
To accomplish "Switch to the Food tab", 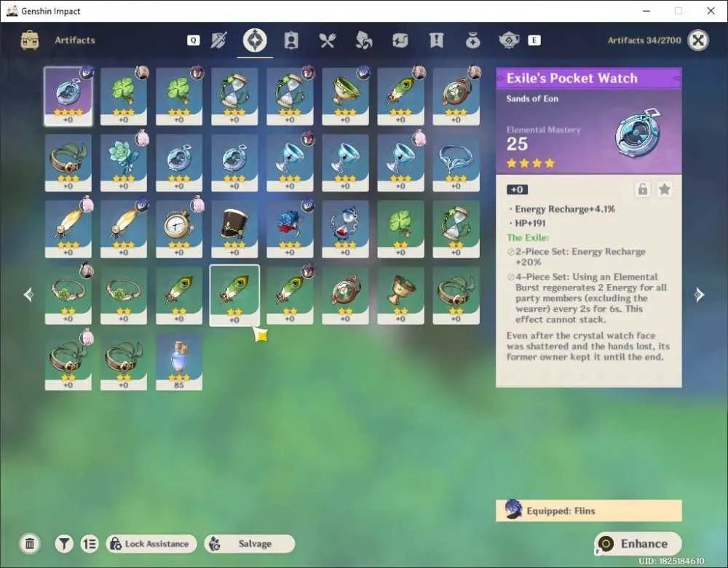I will [328, 40].
